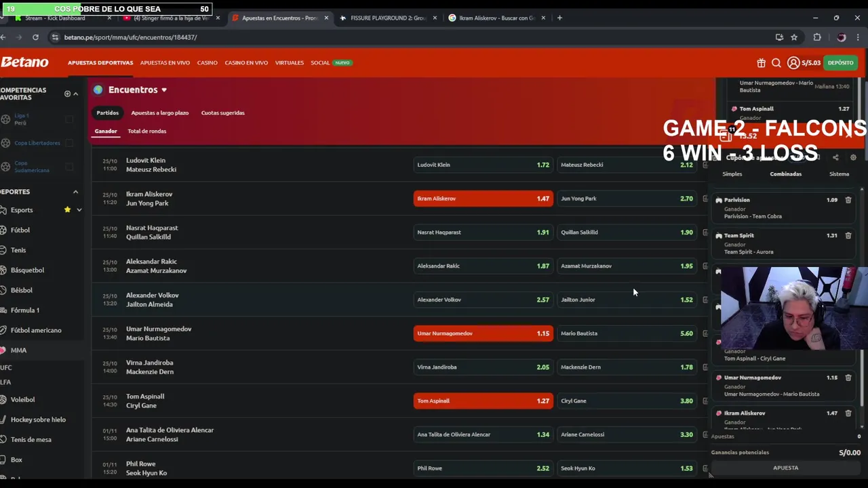Check the Copa Libertadores checkbox
This screenshot has width=868, height=488.
point(69,143)
